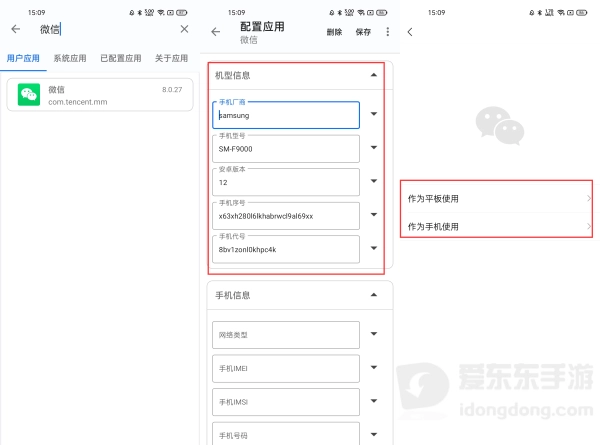Screen dimensions: 600x445
Task: Switch to the 系统应用 tab
Action: (70, 58)
